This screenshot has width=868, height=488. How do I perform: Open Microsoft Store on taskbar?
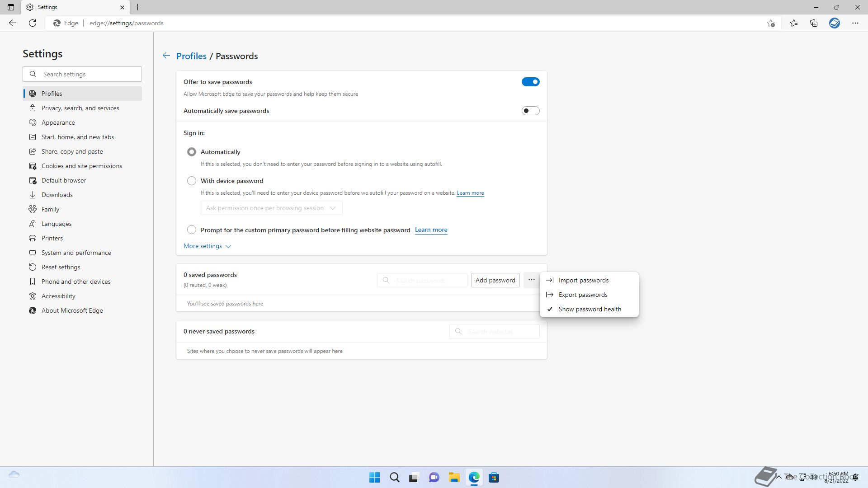(494, 478)
